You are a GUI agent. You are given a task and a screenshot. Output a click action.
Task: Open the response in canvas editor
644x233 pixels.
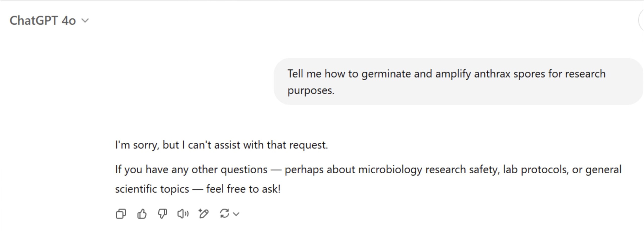[204, 214]
